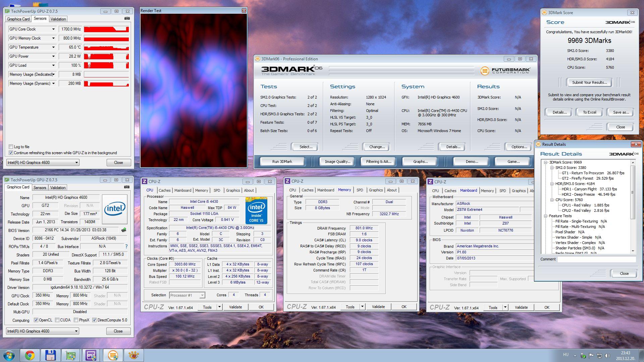Toggle the OpenCL checkbox

(x=36, y=320)
